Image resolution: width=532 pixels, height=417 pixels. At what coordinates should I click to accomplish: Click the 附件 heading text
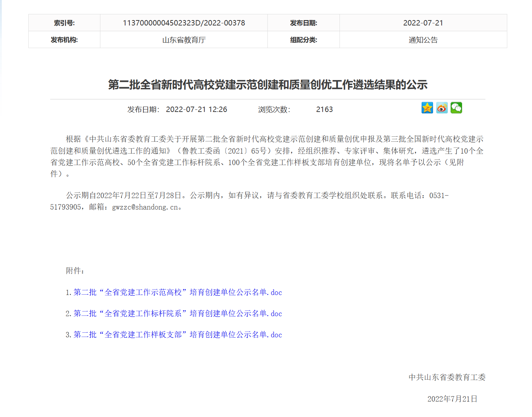(75, 271)
